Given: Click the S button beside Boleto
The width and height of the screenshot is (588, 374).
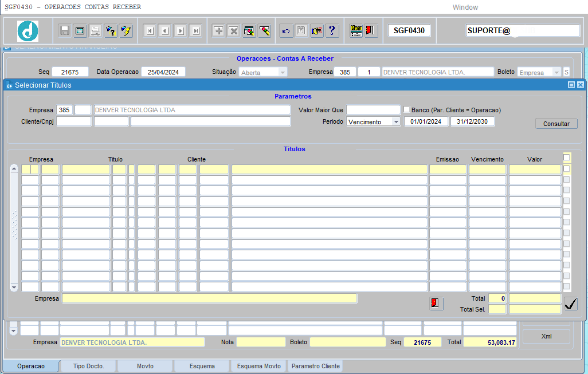Looking at the screenshot, I should (x=566, y=72).
